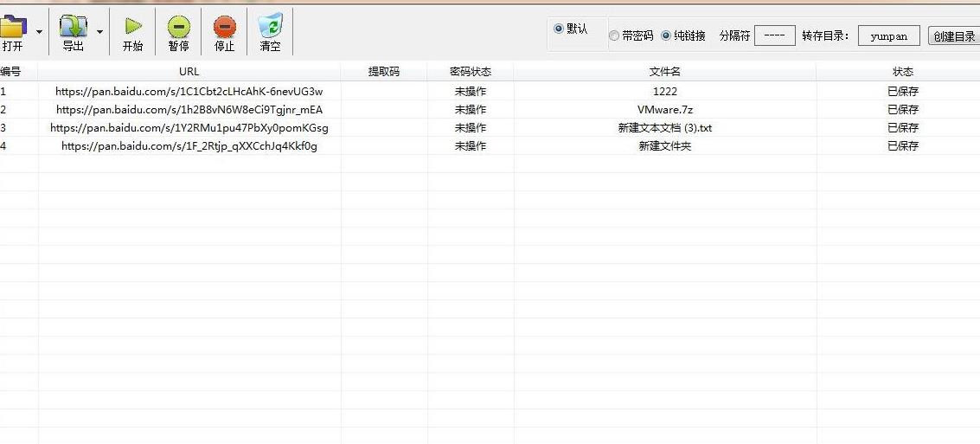Viewport: 980px width, 444px height.
Task: Select URL ending in 6nevUG3w
Action: pos(189,91)
